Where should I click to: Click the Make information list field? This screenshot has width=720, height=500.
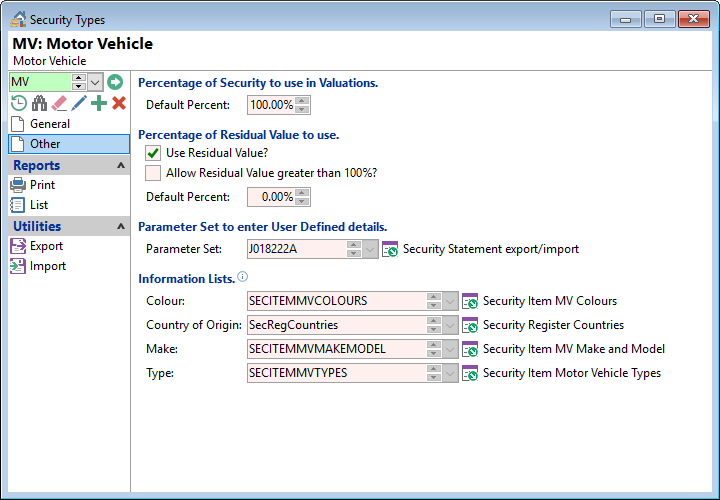click(x=335, y=349)
